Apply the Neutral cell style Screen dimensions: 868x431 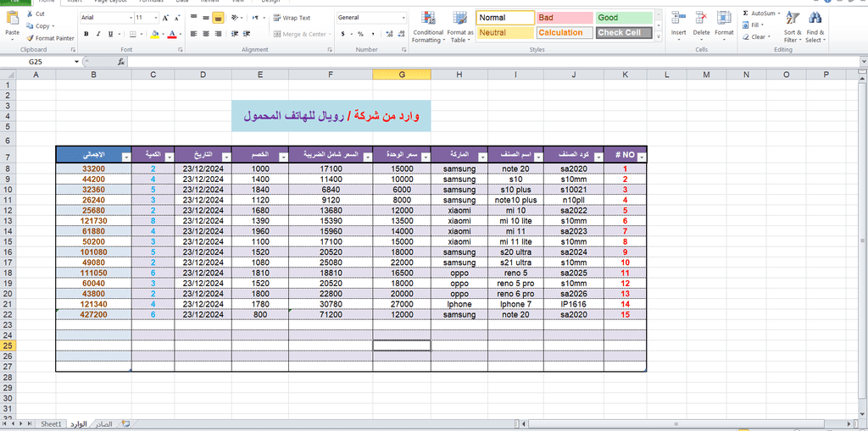coord(505,33)
